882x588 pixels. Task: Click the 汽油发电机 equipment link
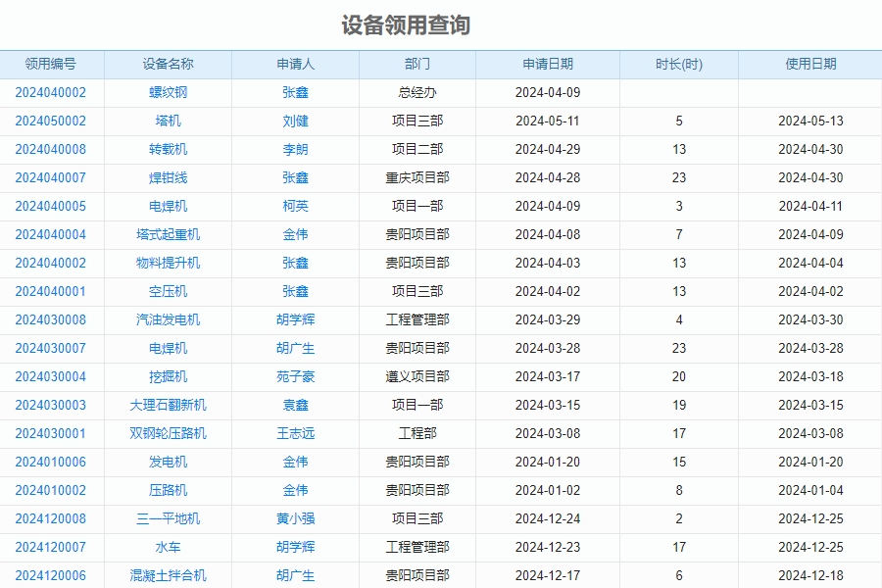coord(169,319)
